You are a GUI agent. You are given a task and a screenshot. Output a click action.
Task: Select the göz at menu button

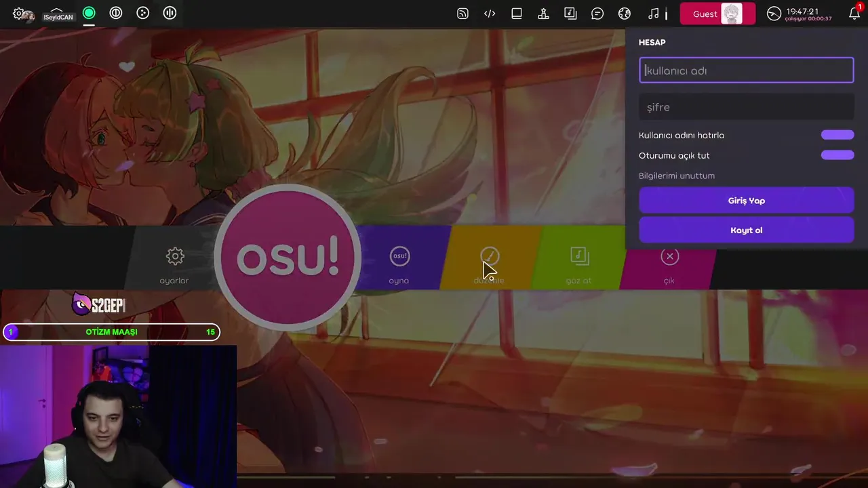579,264
